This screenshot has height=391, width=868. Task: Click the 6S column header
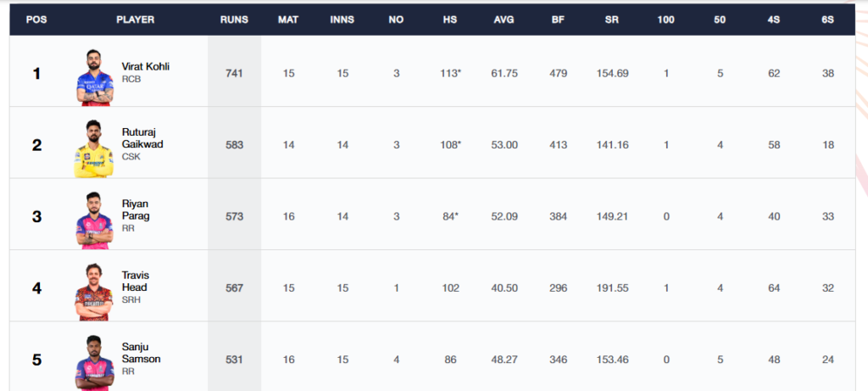pyautogui.click(x=827, y=20)
